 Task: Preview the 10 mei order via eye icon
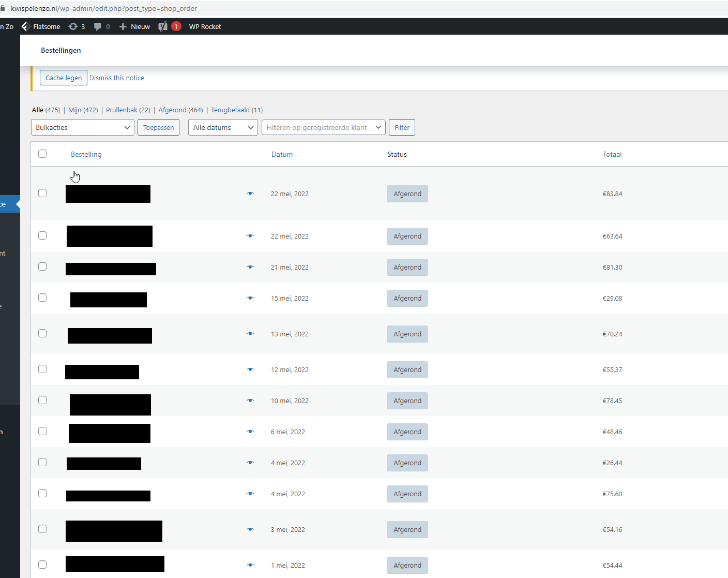tap(250, 401)
